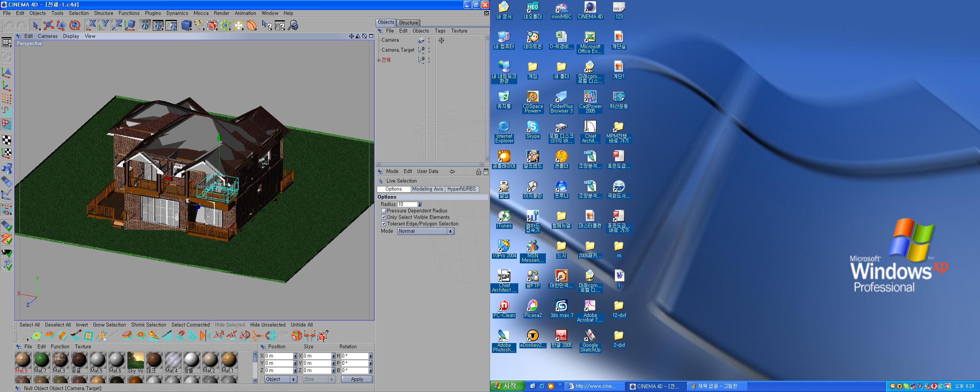Activate the Rotate tool in top toolbar

pos(75,26)
